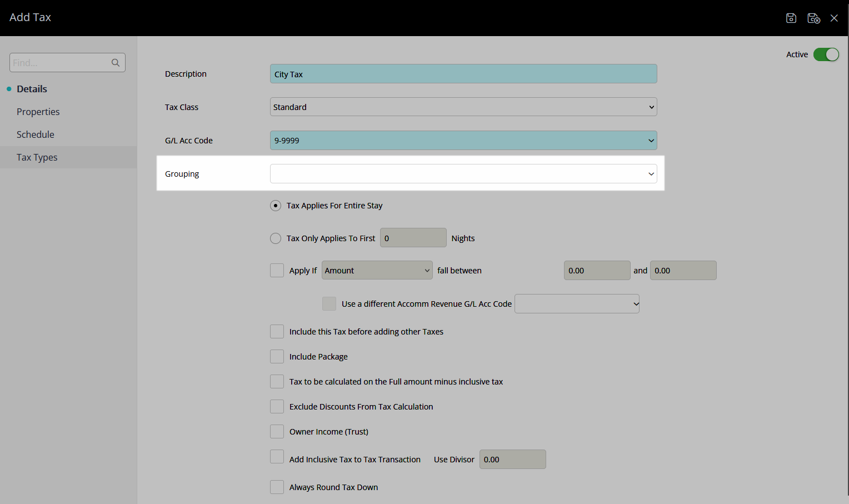Click the upper amount field after 'and'
The image size is (849, 504).
683,270
